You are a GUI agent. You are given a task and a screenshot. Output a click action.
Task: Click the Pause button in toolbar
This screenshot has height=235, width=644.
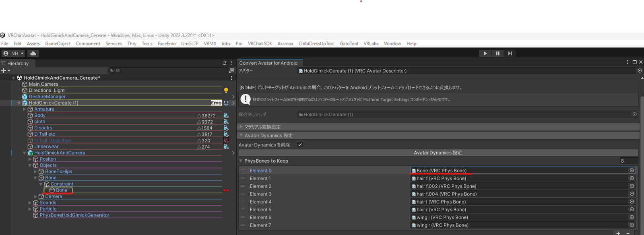(x=497, y=54)
